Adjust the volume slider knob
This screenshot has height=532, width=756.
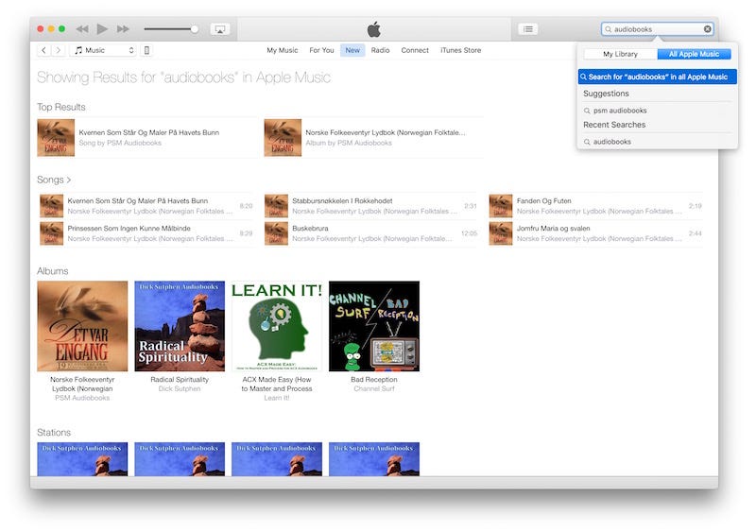(x=195, y=29)
